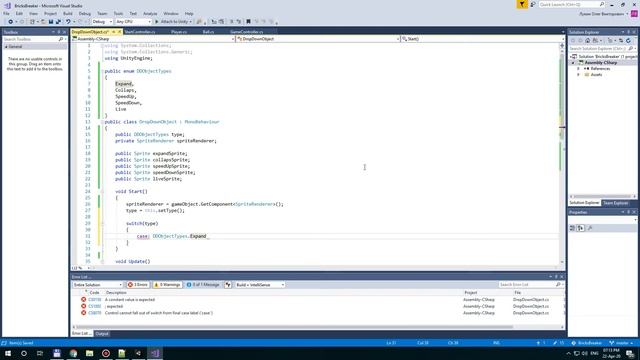Open the Start() member navigation dropdown
The image size is (640, 360).
(482, 39)
